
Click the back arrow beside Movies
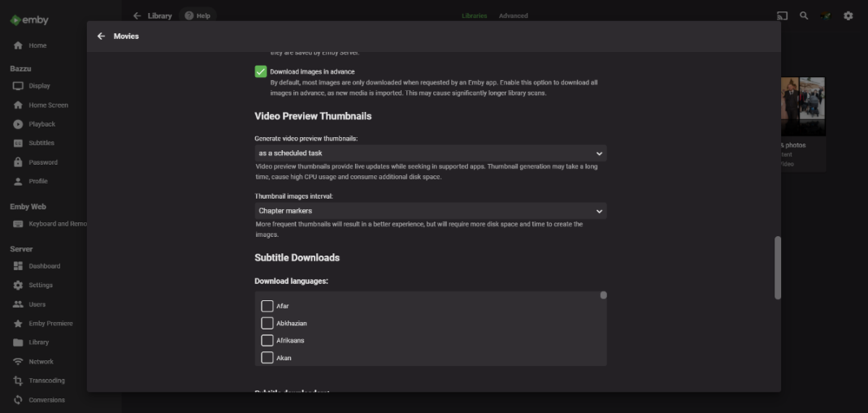coord(101,36)
